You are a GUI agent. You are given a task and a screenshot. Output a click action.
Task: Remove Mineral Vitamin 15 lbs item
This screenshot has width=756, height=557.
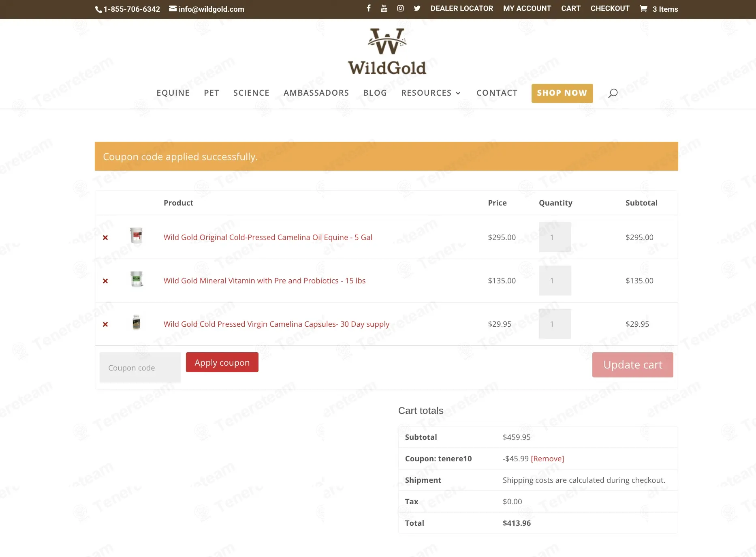pyautogui.click(x=105, y=281)
